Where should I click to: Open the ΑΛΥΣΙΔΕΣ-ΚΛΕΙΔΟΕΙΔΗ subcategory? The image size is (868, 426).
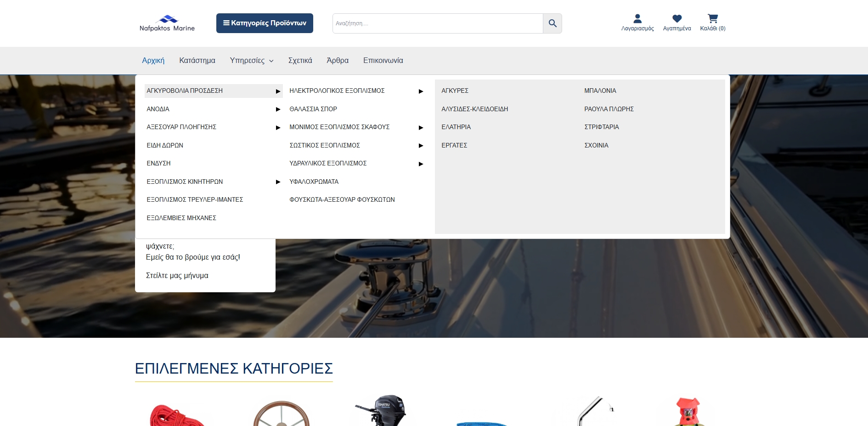475,109
